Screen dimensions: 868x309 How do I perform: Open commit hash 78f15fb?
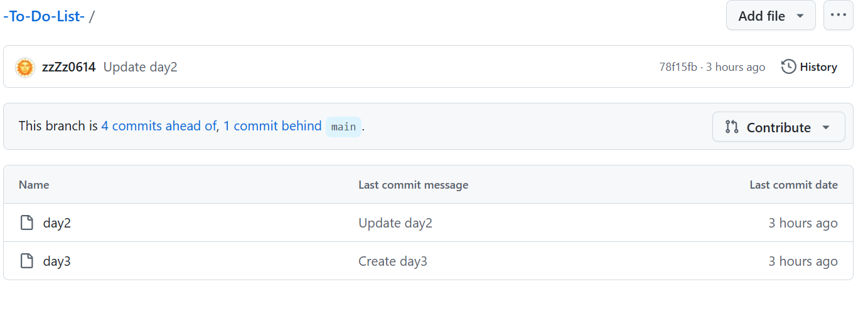[x=678, y=67]
